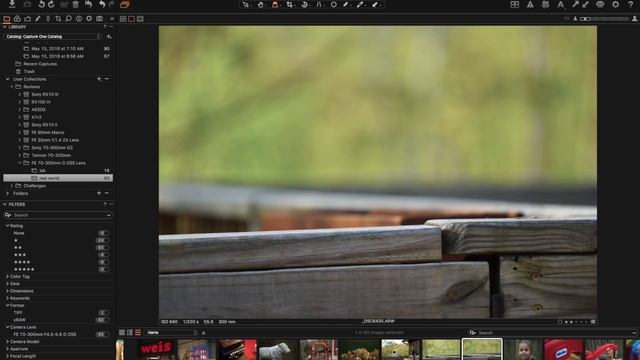Screen dimensions: 640x360
Task: Click plus next to the Catalog dropdown
Action: tap(109, 37)
